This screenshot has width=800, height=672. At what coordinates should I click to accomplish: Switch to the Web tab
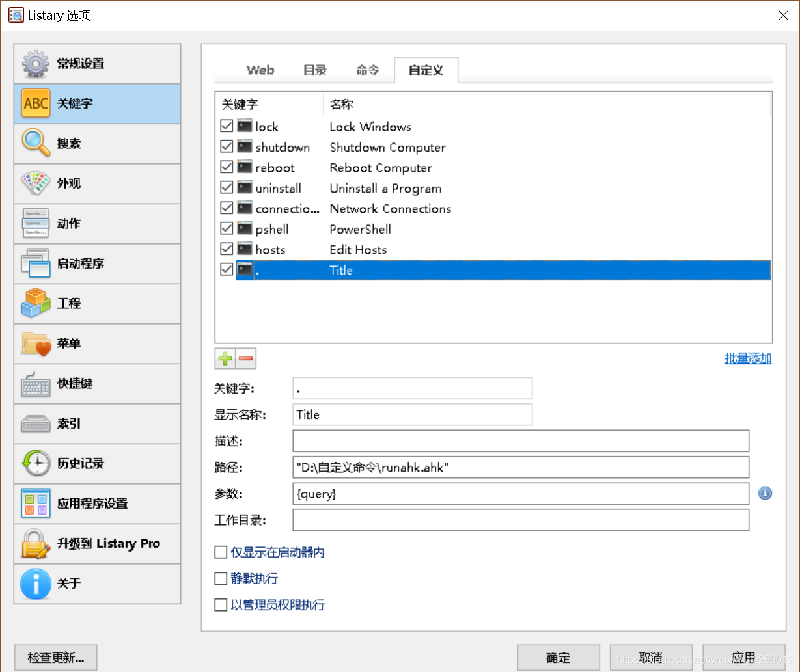point(260,70)
